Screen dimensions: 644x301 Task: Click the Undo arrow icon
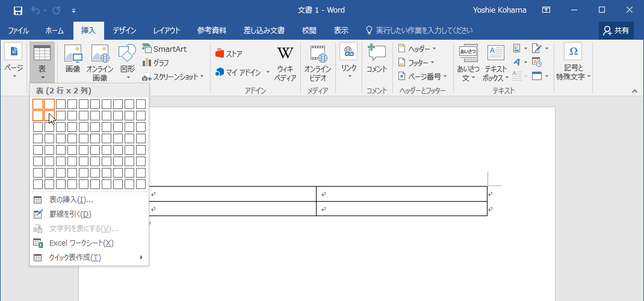click(36, 10)
